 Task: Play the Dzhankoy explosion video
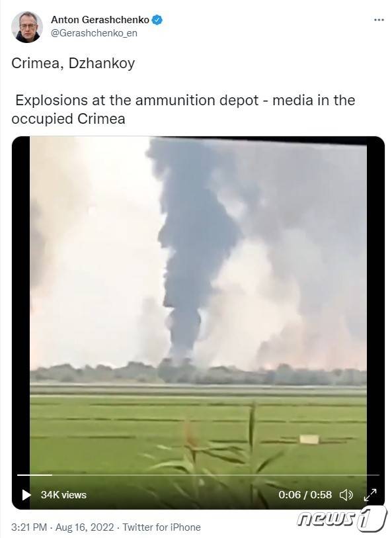click(26, 495)
